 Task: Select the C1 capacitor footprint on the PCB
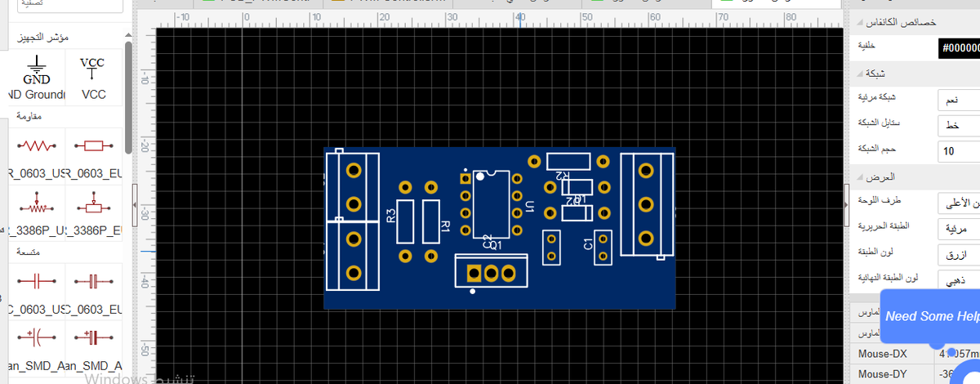604,248
